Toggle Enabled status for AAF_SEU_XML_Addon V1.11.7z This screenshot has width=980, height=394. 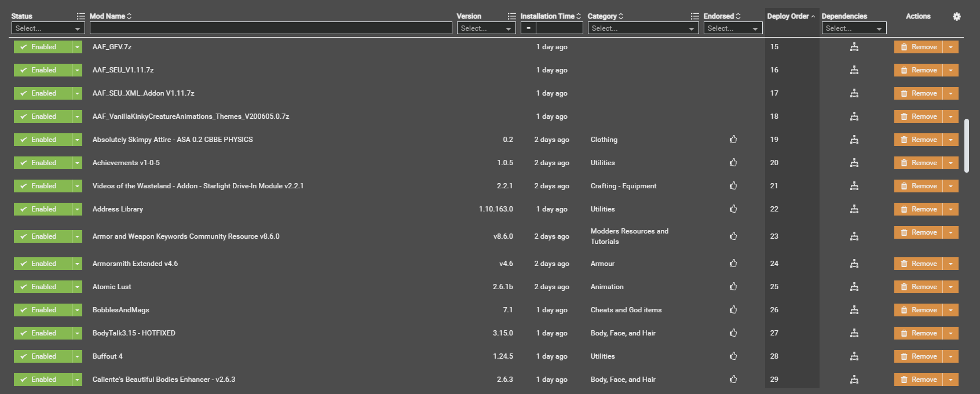click(42, 93)
